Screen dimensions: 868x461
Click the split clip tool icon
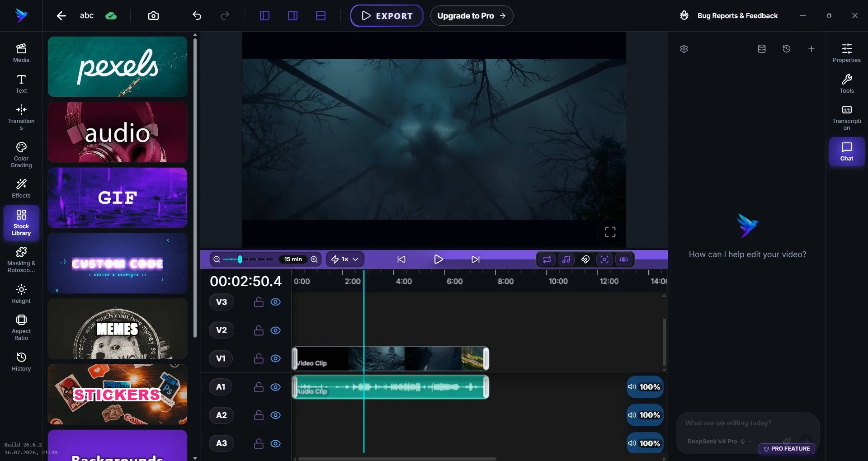624,259
